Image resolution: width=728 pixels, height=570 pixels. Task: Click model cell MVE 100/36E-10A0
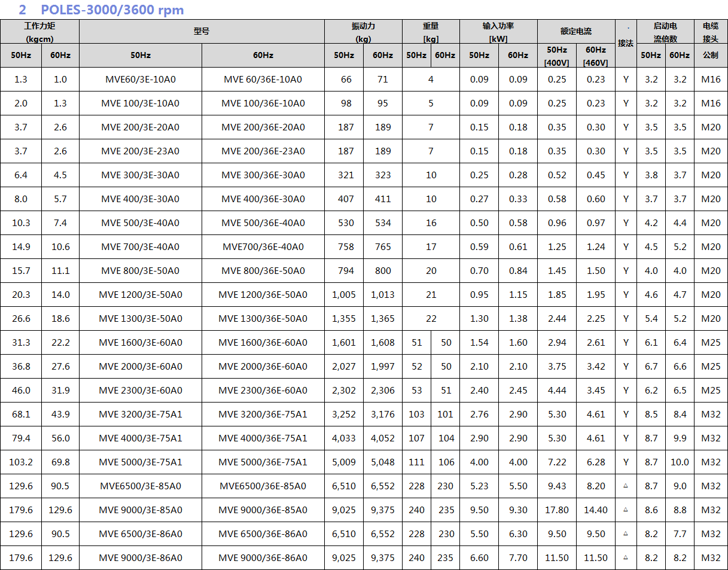click(263, 103)
